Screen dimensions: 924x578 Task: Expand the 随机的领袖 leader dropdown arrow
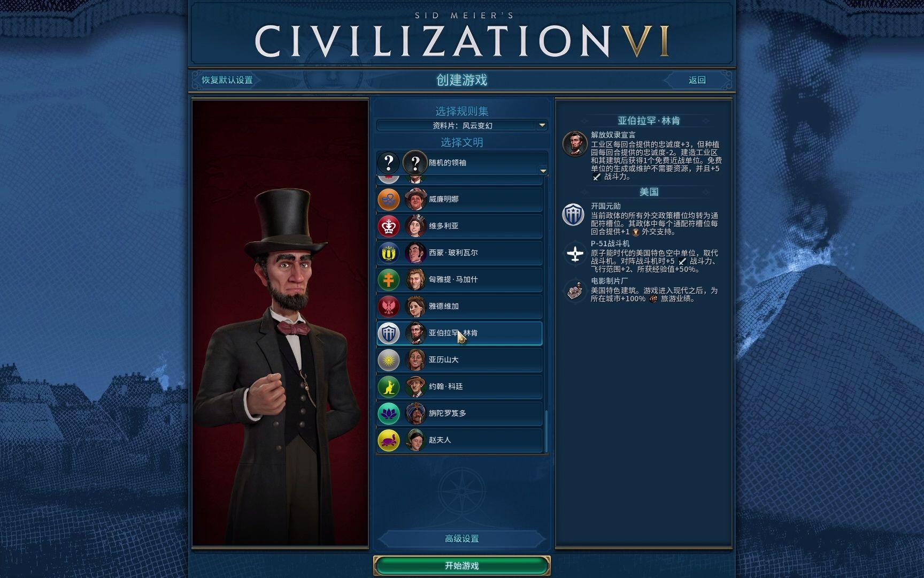click(x=543, y=171)
